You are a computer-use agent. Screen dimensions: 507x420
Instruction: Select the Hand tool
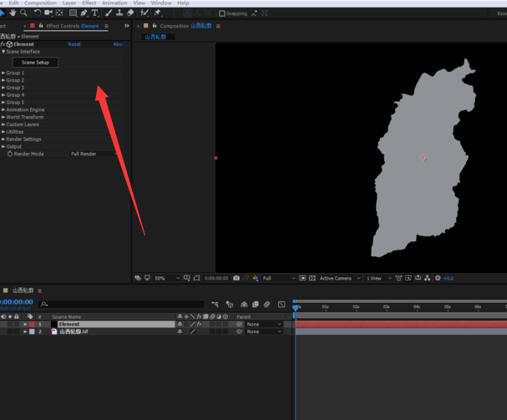[x=13, y=13]
